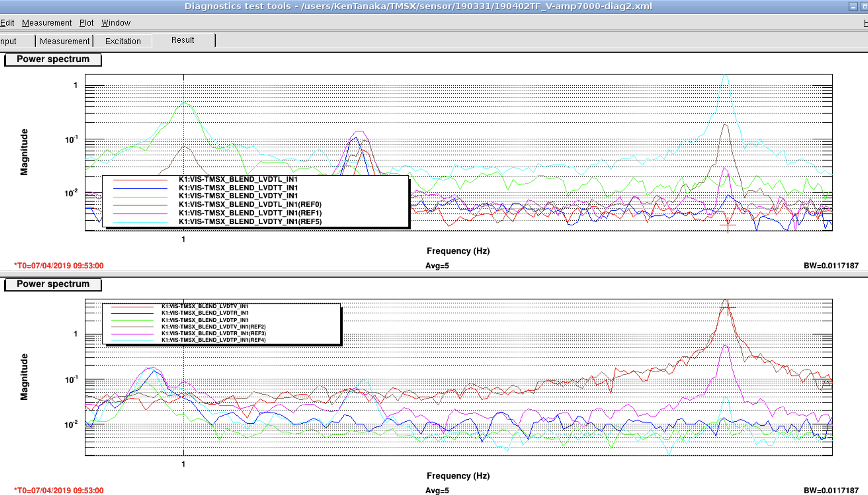Maximize the Diagnostics test tools window
The width and height of the screenshot is (868, 495).
864,6
